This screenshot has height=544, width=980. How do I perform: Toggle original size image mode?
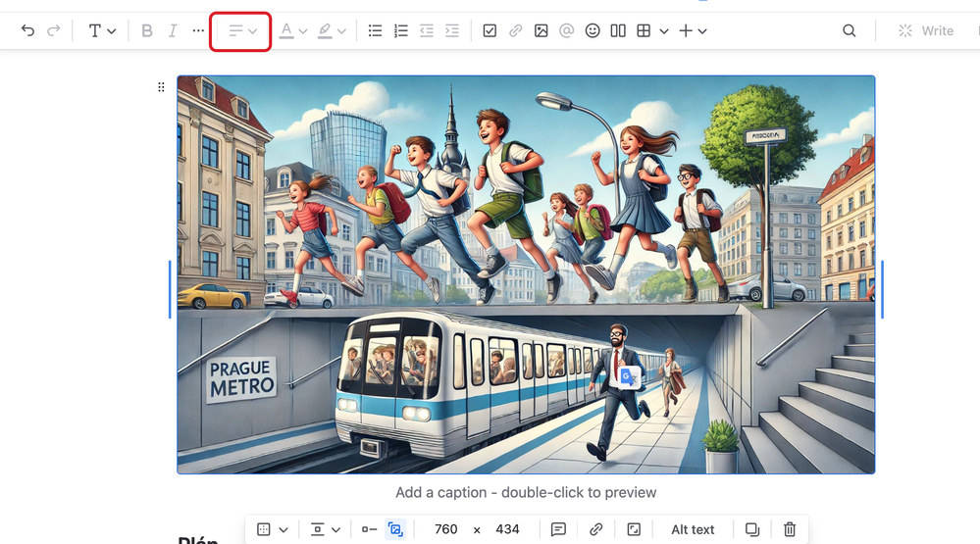pos(395,529)
